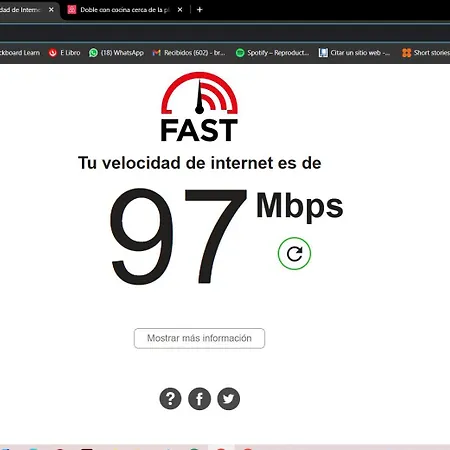Open Gmail Recibidos bookmark
Image resolution: width=450 pixels, height=450 pixels.
click(189, 53)
